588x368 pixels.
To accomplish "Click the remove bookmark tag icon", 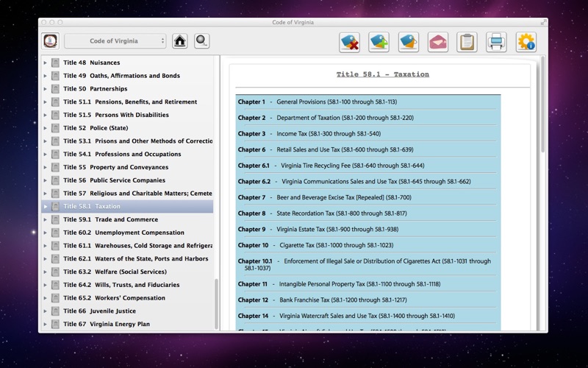I will (350, 42).
